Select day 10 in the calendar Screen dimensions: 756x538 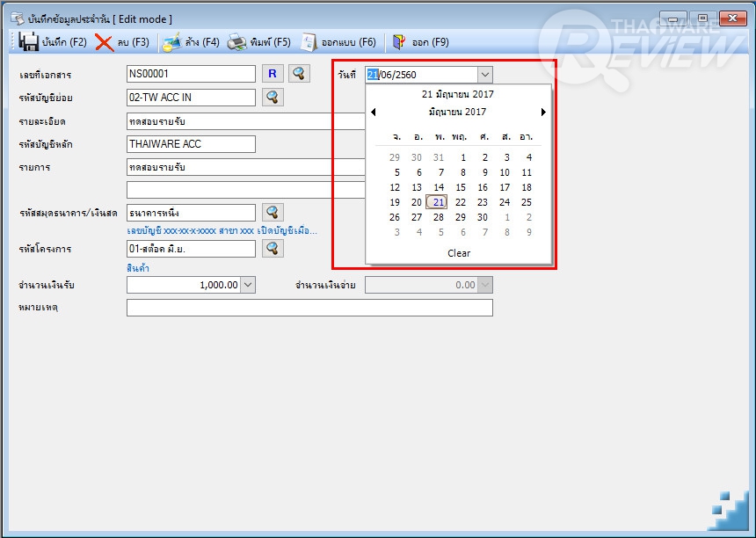point(505,172)
